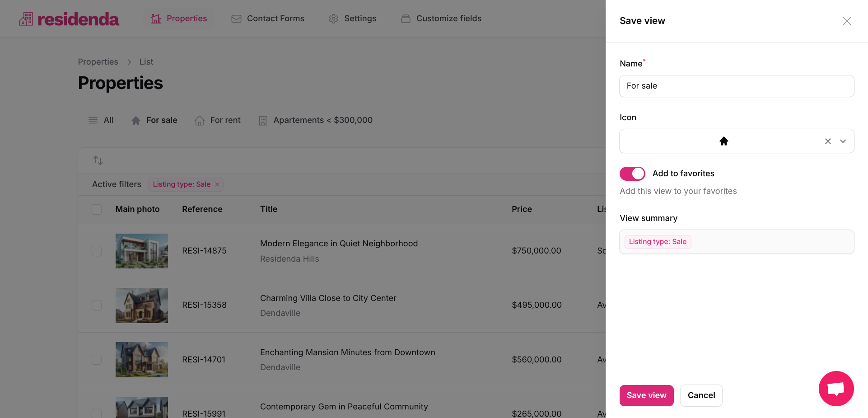Check the select-all checkbox in table header
The width and height of the screenshot is (868, 418).
coord(97,209)
